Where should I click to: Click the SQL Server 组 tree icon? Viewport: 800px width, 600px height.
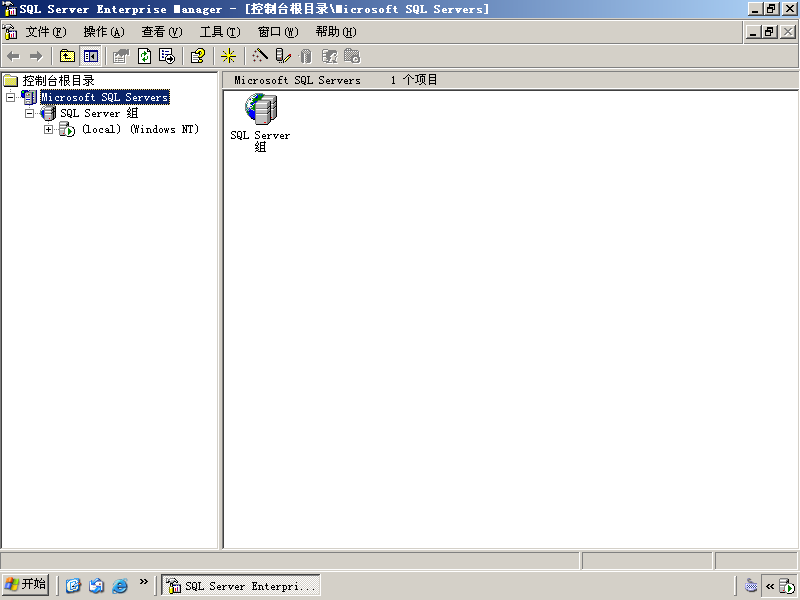coord(48,113)
